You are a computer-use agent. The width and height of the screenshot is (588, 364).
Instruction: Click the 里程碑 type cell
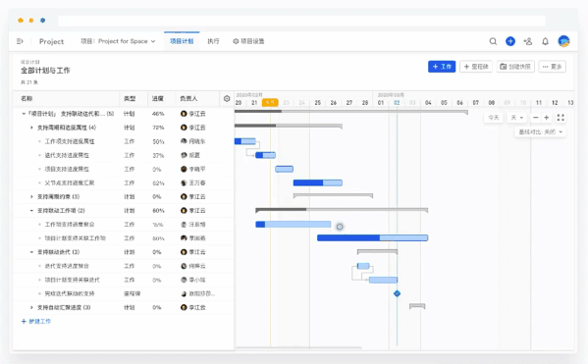click(x=132, y=293)
